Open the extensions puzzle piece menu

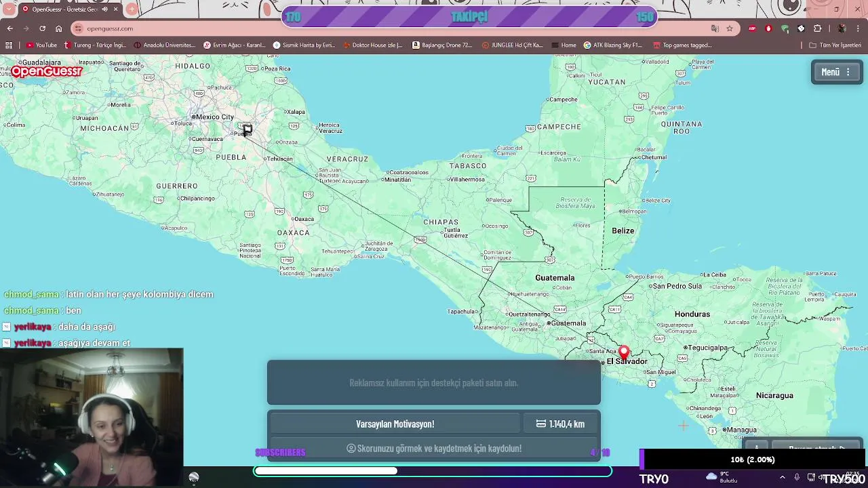click(817, 28)
